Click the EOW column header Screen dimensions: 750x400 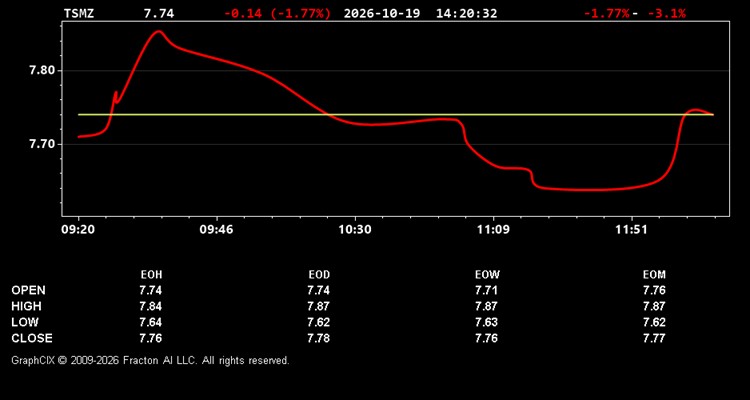pyautogui.click(x=487, y=275)
